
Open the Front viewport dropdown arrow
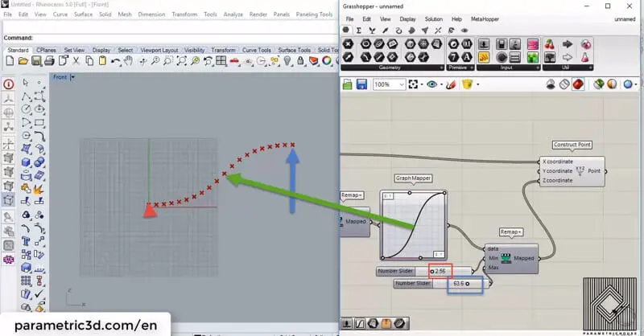[72, 77]
